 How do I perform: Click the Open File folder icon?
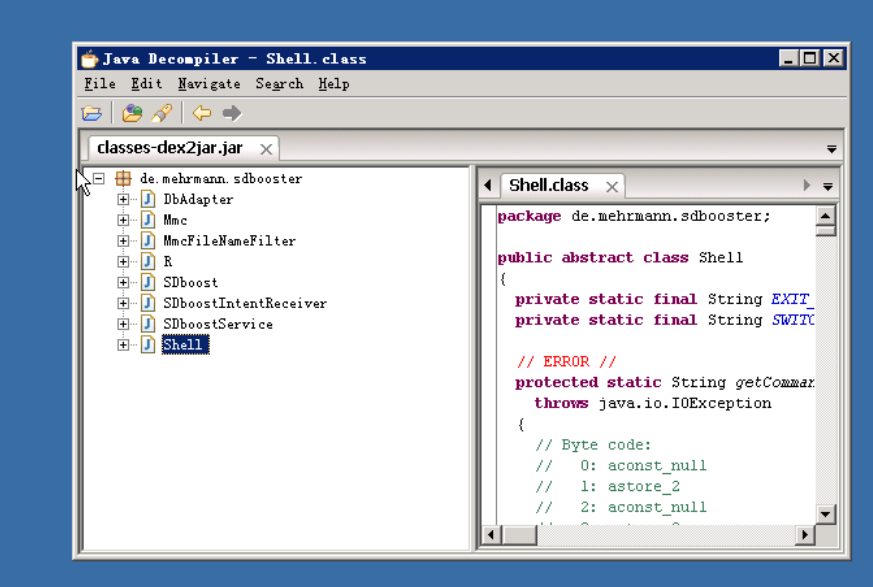[92, 113]
